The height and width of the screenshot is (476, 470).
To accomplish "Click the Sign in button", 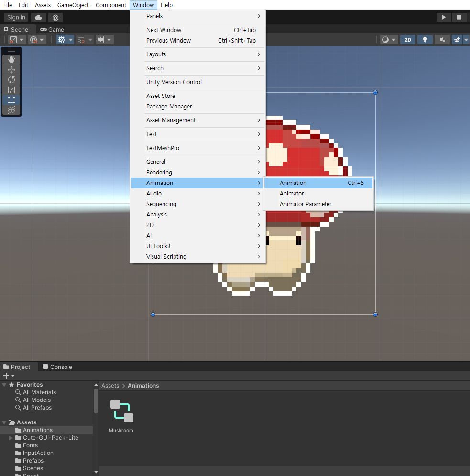I will pyautogui.click(x=16, y=17).
